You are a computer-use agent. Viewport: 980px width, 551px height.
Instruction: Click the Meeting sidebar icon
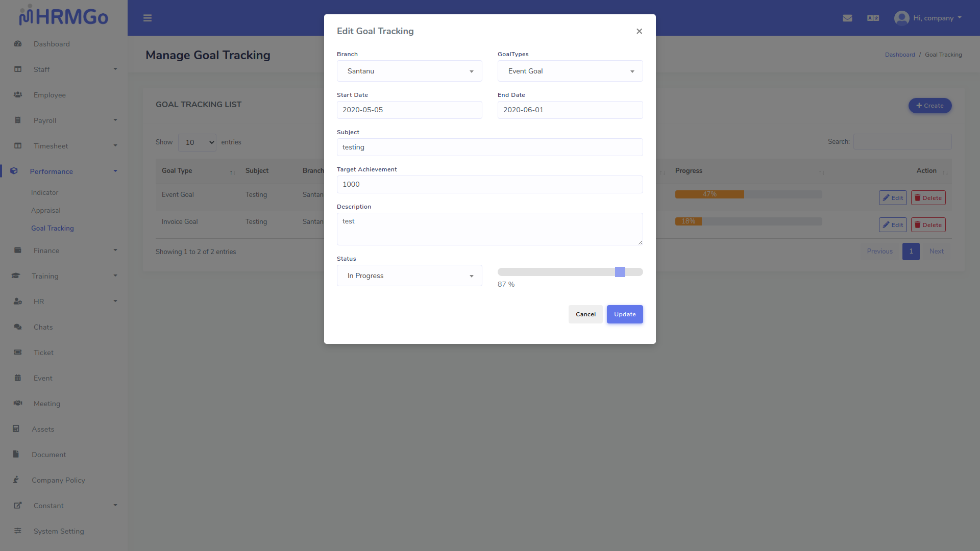tap(18, 403)
